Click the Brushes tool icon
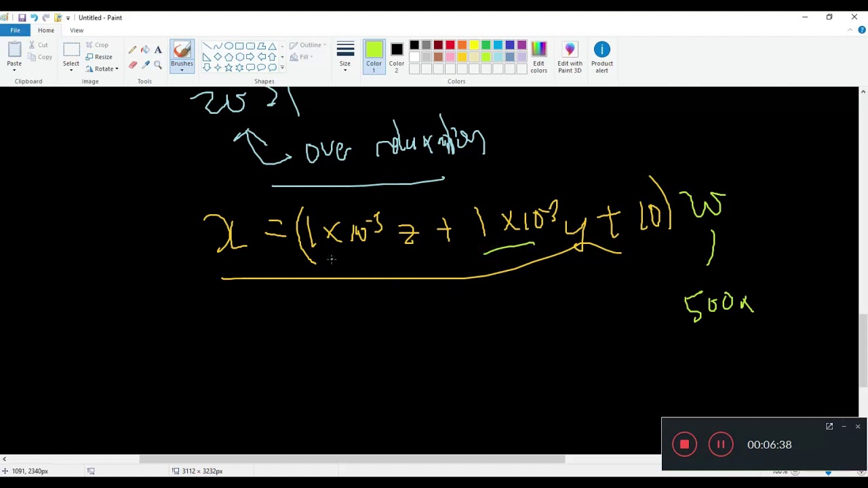The height and width of the screenshot is (488, 868). 182,49
